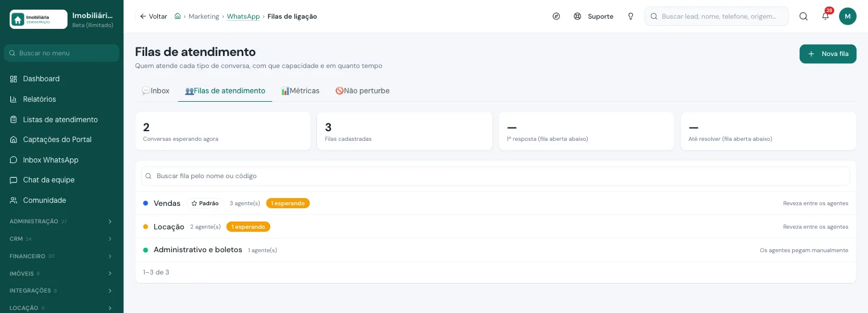
Task: Focus the Buscar fila pelo nome field
Action: pyautogui.click(x=495, y=176)
